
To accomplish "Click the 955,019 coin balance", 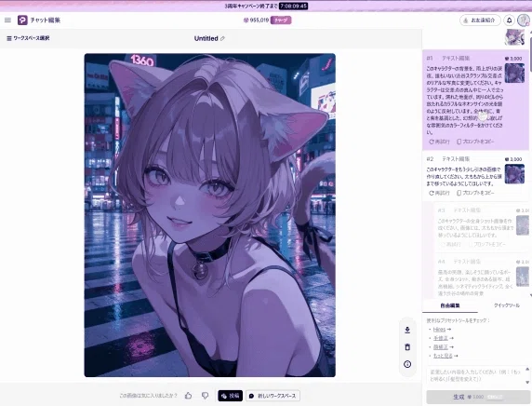I will click(256, 20).
